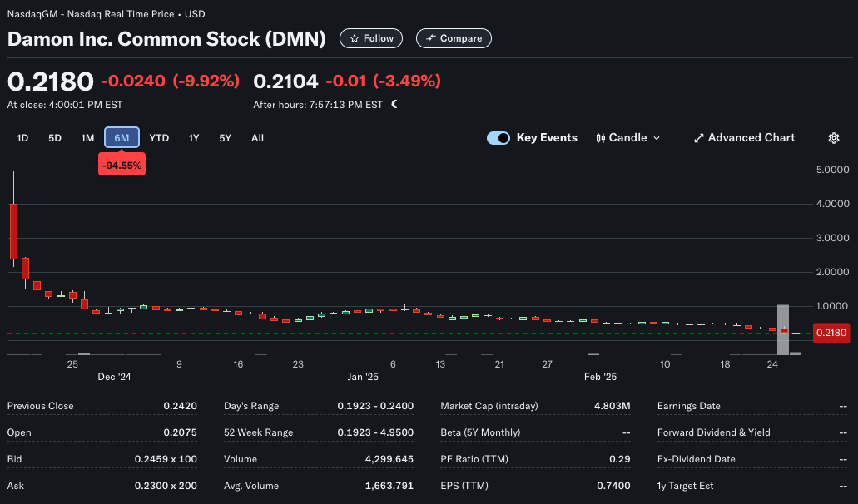The width and height of the screenshot is (858, 504).
Task: Expand the Candle chart type dropdown arrow
Action: click(657, 138)
